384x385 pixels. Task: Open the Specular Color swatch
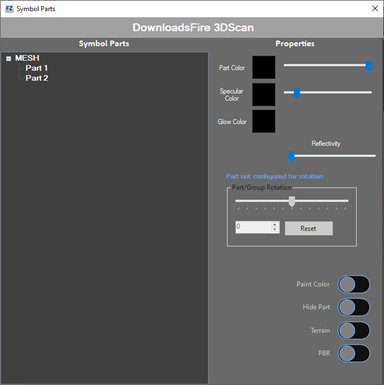pos(264,95)
